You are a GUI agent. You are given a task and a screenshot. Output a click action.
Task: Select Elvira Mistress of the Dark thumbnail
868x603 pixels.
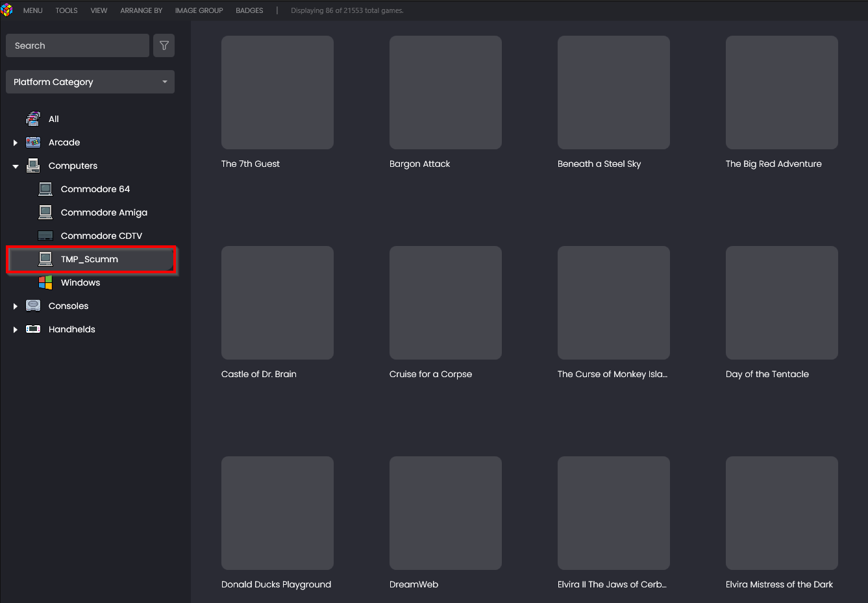pos(782,513)
